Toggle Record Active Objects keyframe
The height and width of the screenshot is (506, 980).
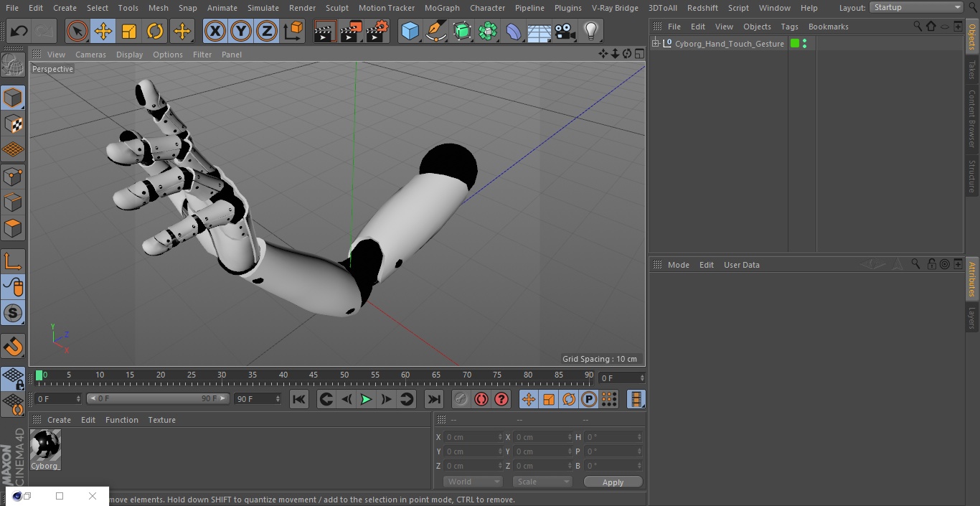tap(461, 399)
